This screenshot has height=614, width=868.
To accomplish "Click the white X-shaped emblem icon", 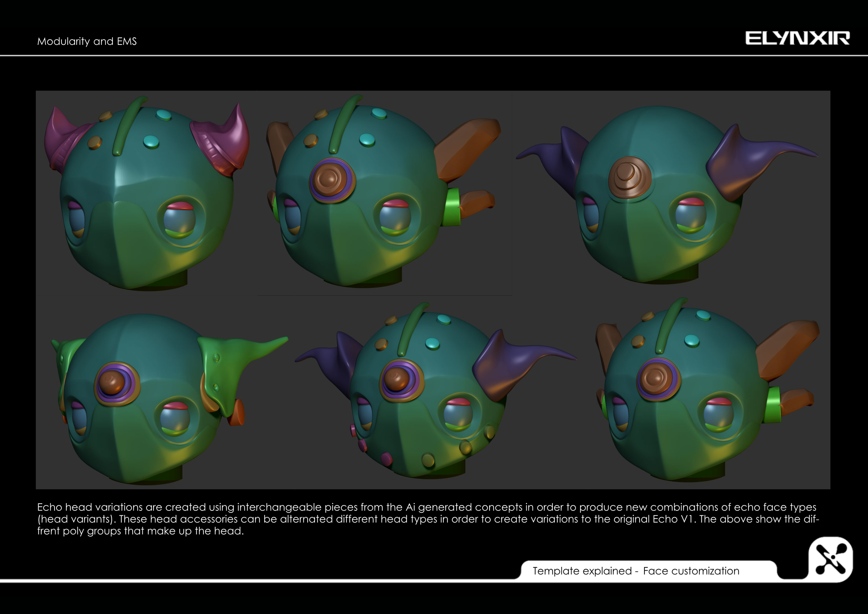I will click(830, 559).
